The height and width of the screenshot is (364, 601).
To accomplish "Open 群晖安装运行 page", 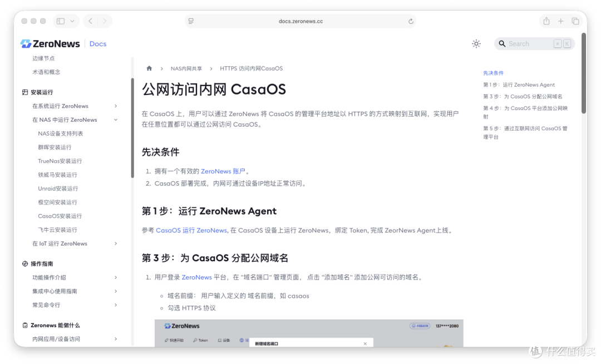I will click(55, 147).
